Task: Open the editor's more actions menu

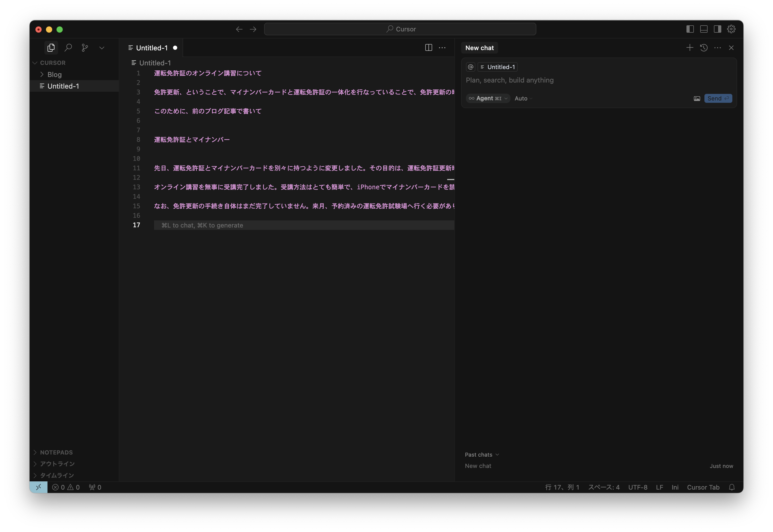Action: (442, 48)
